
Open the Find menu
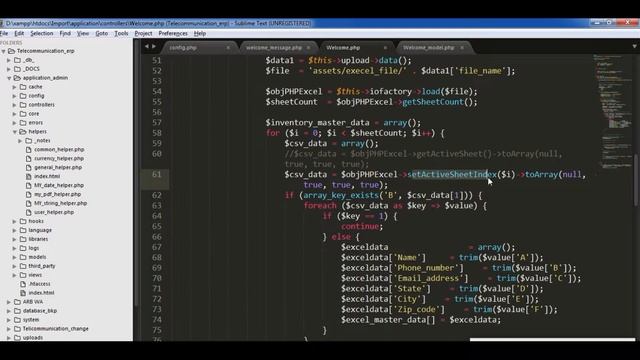click(x=65, y=33)
